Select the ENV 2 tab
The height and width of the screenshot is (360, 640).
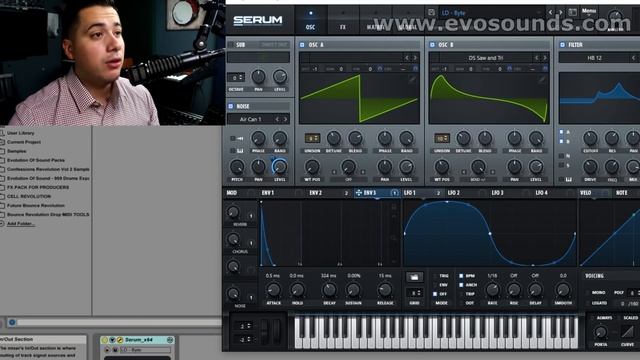click(x=316, y=193)
